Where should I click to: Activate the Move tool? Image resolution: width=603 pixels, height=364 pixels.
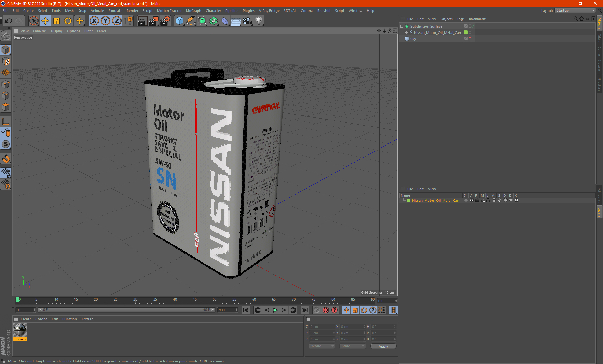coord(45,21)
